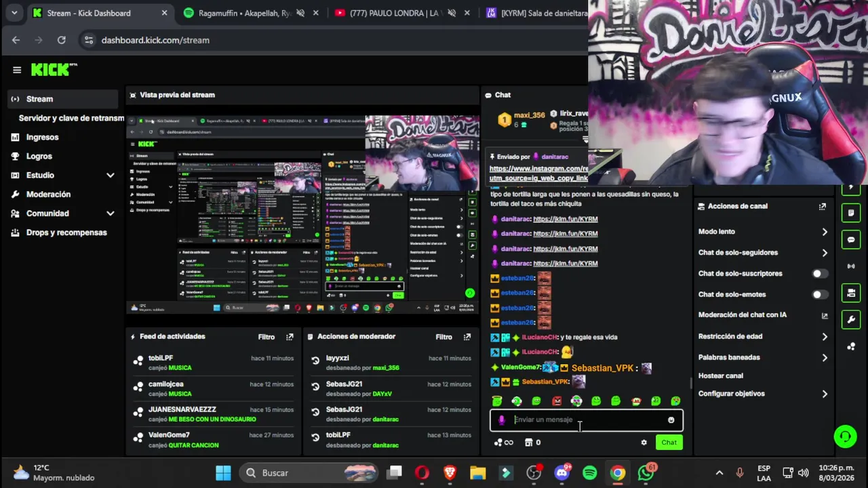Expand Chat de solo-seguidores options
Screen dimensions: 868x488
pos(825,253)
